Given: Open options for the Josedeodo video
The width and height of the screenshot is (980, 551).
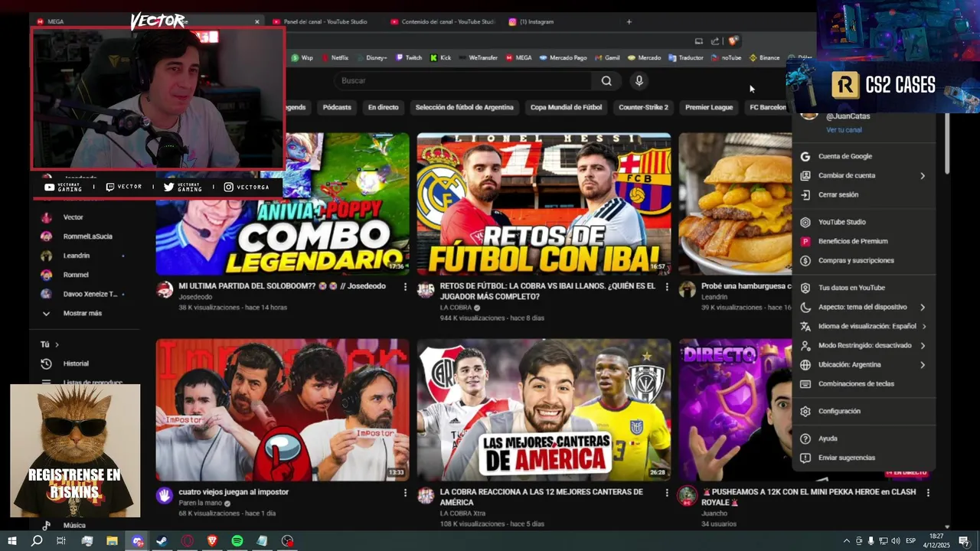Looking at the screenshot, I should point(405,287).
